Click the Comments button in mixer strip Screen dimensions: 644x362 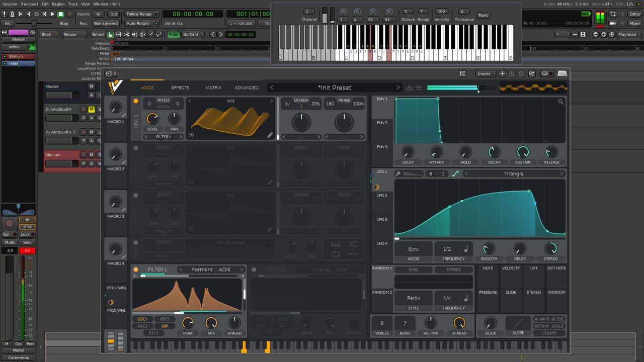coord(18,357)
